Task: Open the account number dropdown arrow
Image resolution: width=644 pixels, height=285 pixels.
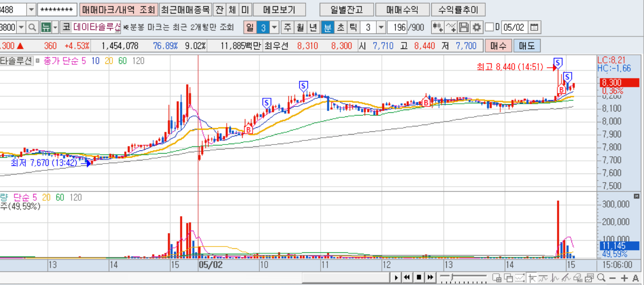Action: click(x=31, y=9)
